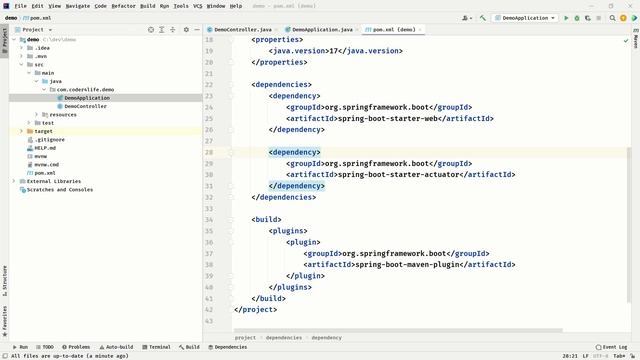640x360 pixels.
Task: Open the user account icon menu
Action: point(467,18)
